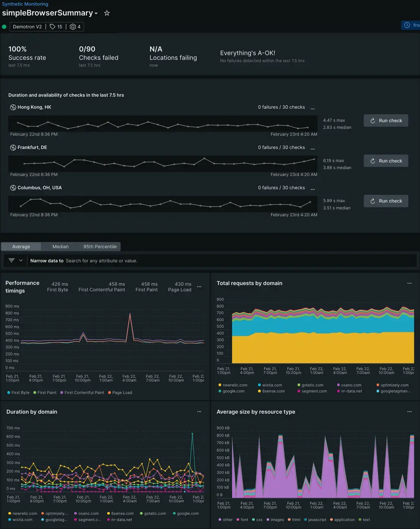The image size is (420, 529).
Task: Toggle First Byte series in Performance timings legend
Action: tap(18, 393)
